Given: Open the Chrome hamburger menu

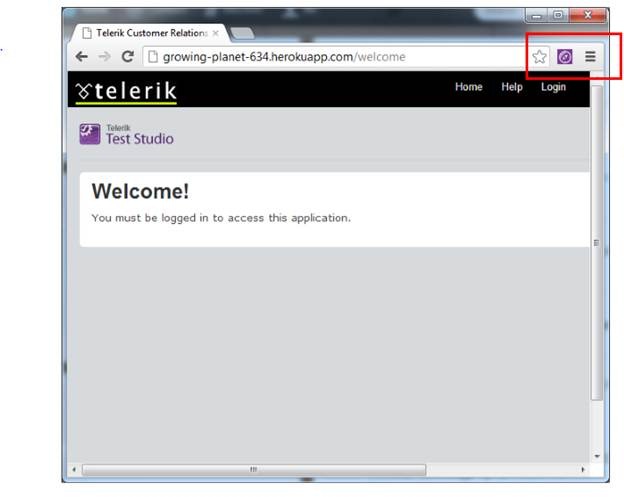Looking at the screenshot, I should (590, 57).
